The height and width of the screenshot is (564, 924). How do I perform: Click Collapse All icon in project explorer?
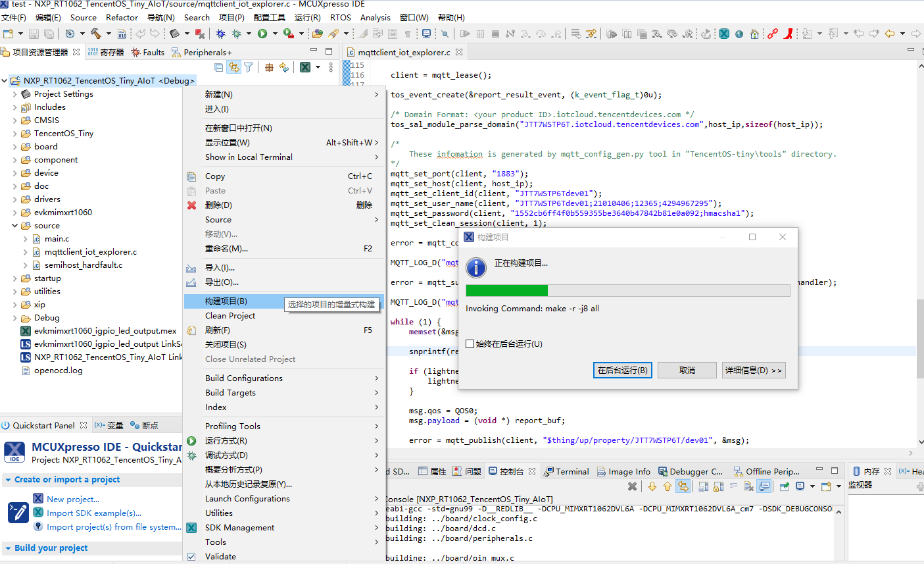pos(219,67)
